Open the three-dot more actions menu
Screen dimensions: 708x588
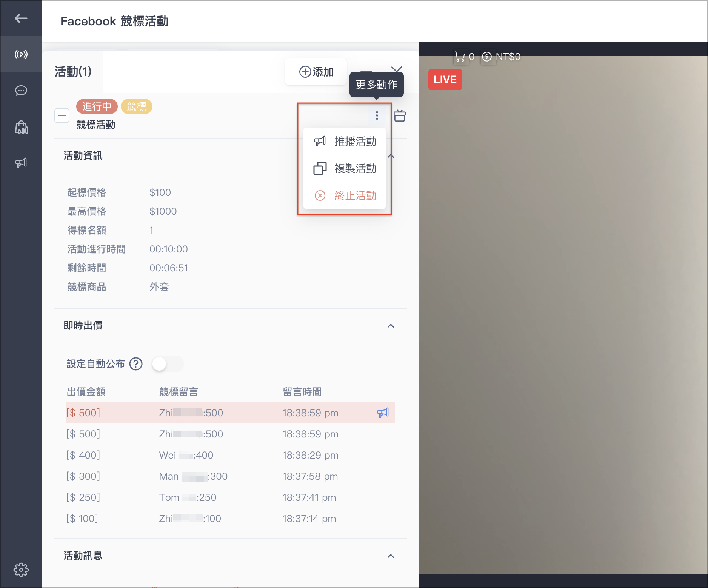point(377,115)
